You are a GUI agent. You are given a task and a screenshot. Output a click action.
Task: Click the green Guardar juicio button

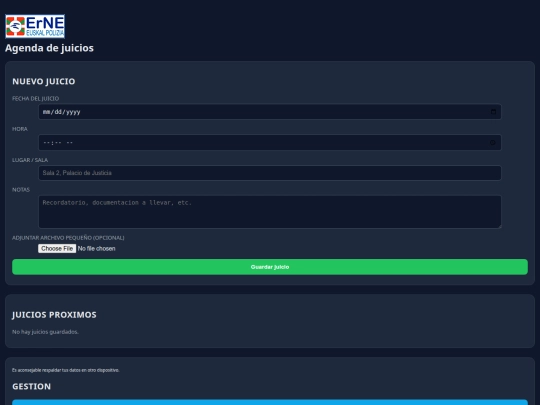click(x=270, y=267)
